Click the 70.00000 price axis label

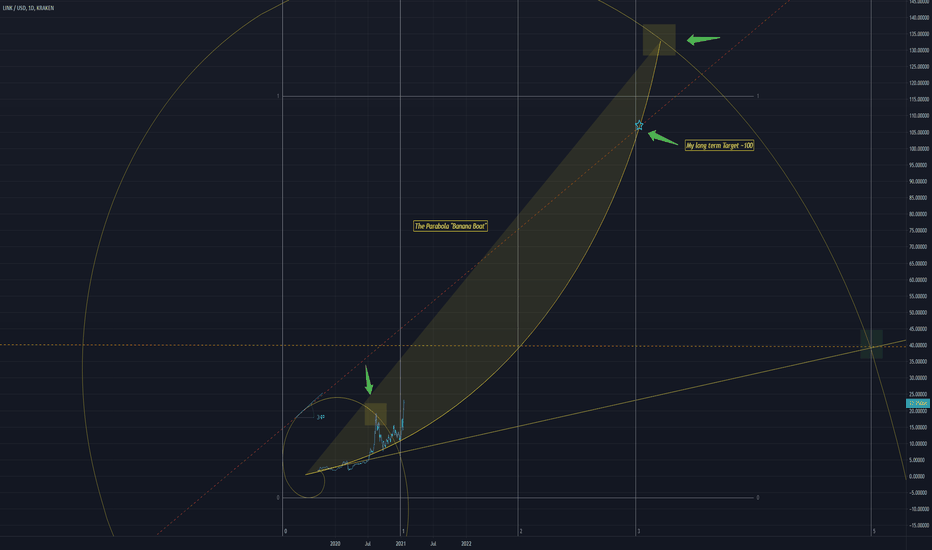(919, 247)
